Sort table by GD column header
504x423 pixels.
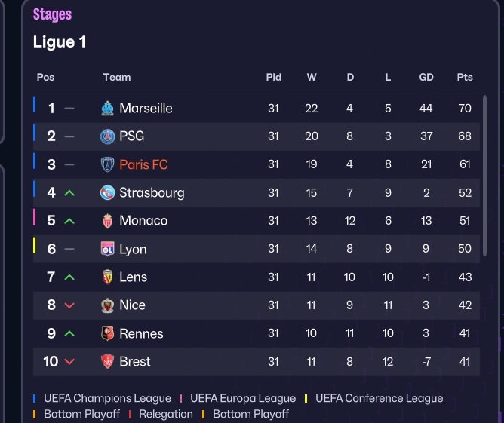(426, 77)
